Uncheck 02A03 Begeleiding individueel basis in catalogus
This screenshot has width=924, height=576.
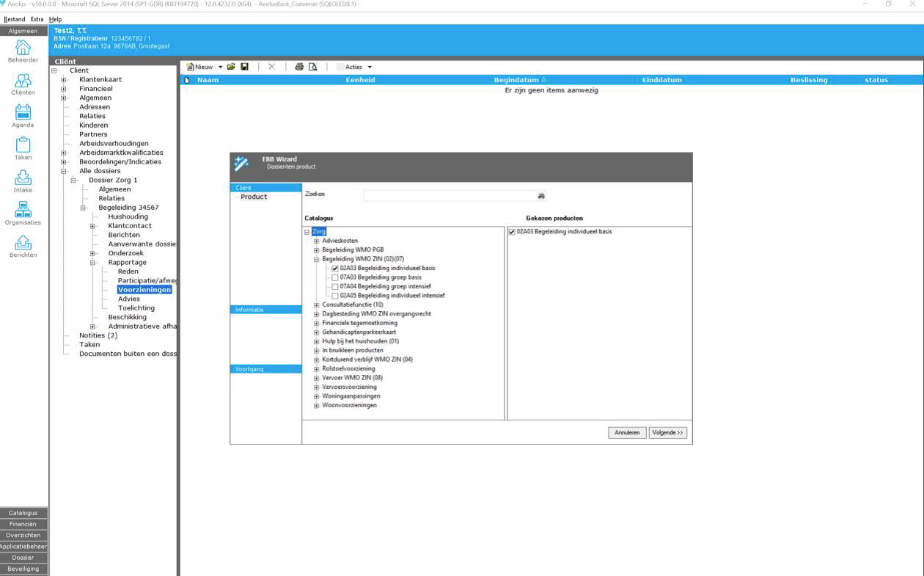coord(335,269)
